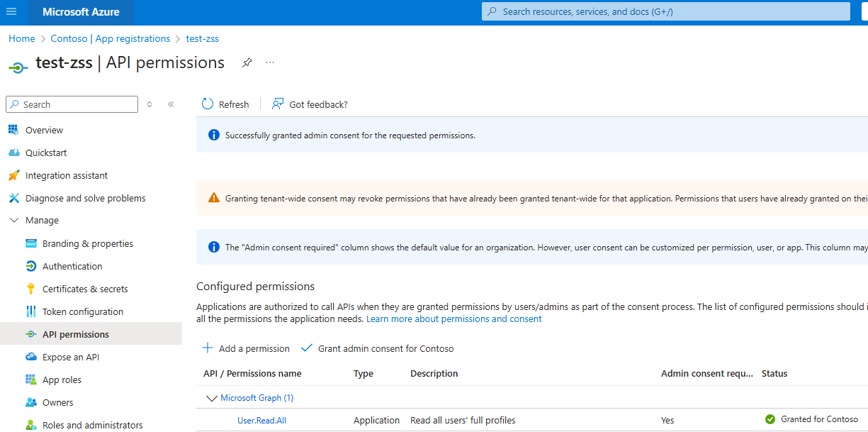Click the Description column header

(434, 373)
